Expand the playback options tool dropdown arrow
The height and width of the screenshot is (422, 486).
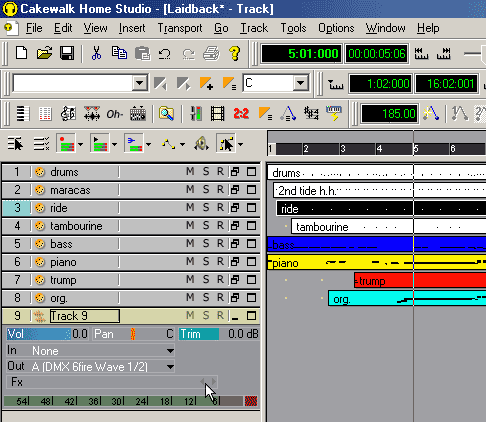pyautogui.click(x=114, y=144)
